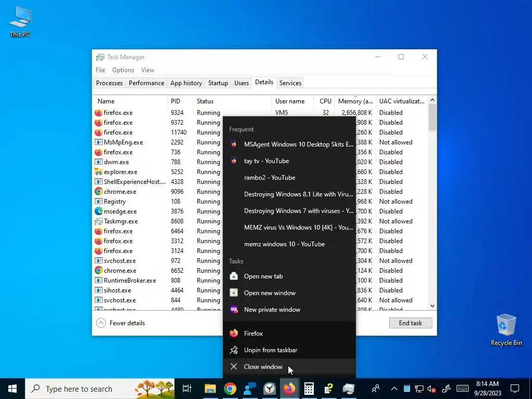
Task: Click the Firefox taskbar icon
Action: point(289,389)
